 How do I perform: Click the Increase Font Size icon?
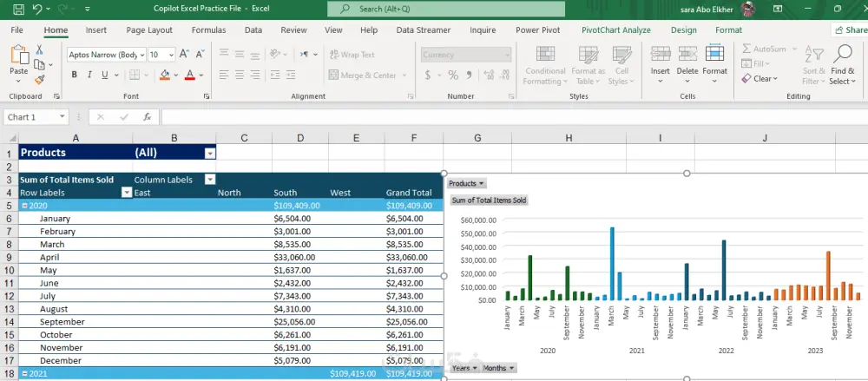click(x=185, y=54)
